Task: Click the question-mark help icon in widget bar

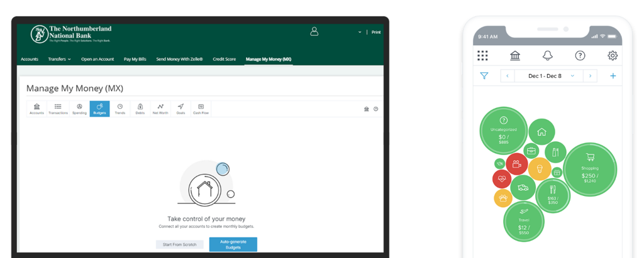Action: pyautogui.click(x=376, y=109)
